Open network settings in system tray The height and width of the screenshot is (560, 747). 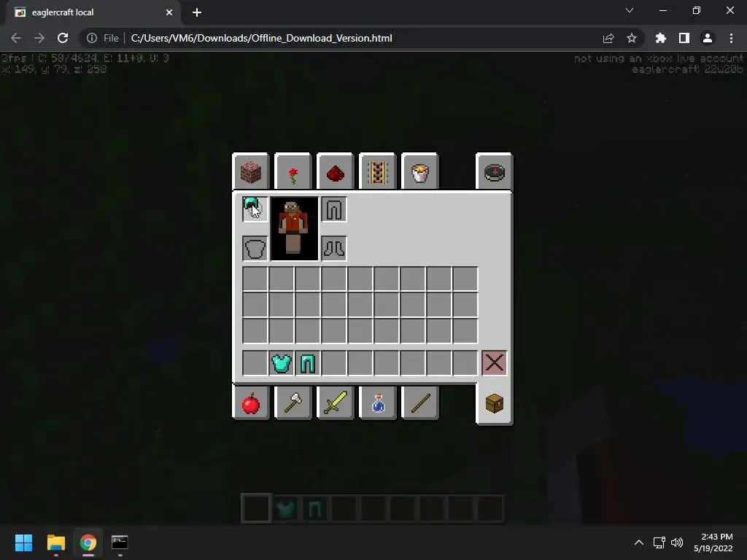659,542
